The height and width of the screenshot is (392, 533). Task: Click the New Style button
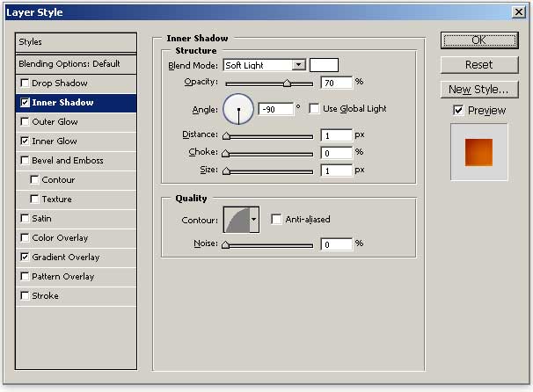coord(478,90)
